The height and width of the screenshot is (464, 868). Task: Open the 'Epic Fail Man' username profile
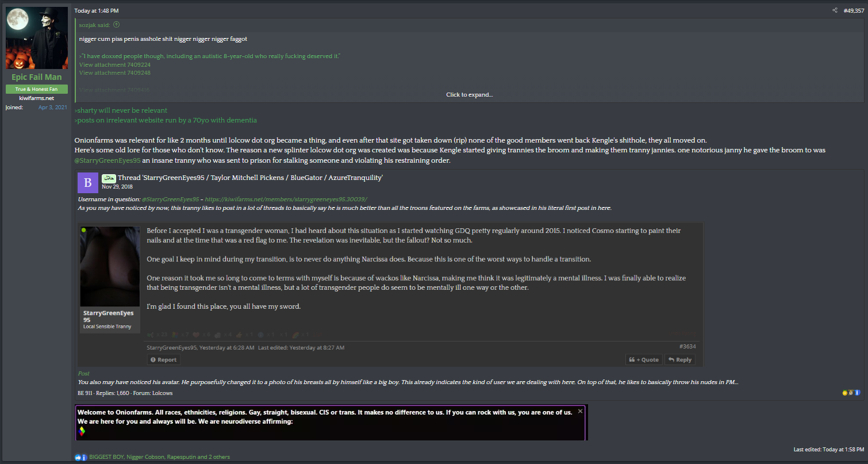pos(37,77)
